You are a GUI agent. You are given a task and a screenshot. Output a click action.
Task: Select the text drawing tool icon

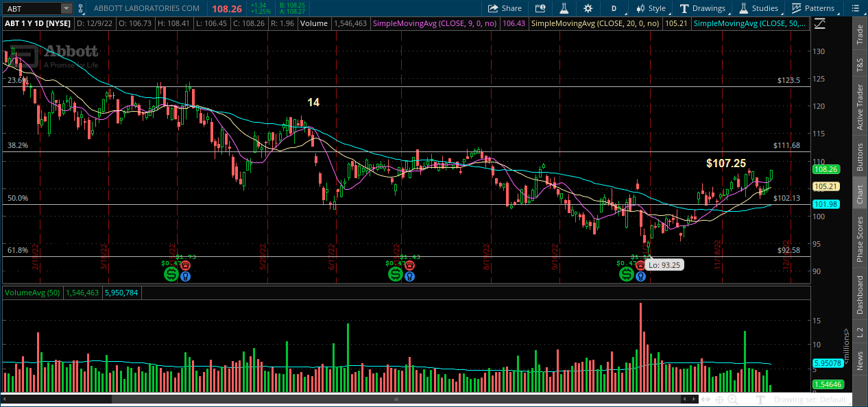pos(760,399)
